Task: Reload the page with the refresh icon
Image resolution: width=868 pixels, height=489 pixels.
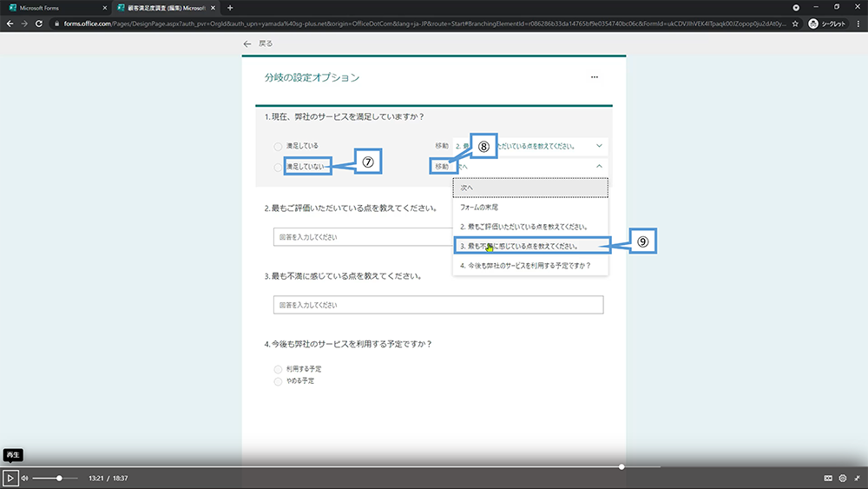Action: pos(39,23)
